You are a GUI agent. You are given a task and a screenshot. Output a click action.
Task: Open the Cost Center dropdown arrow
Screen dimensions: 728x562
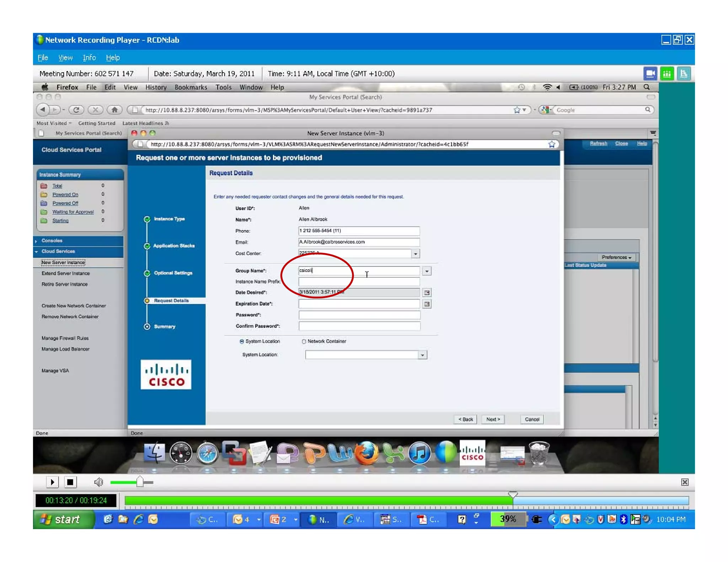(415, 254)
